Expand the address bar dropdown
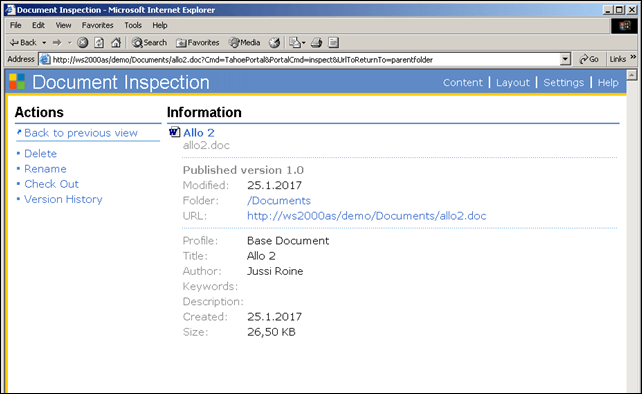The height and width of the screenshot is (394, 642). pos(565,60)
